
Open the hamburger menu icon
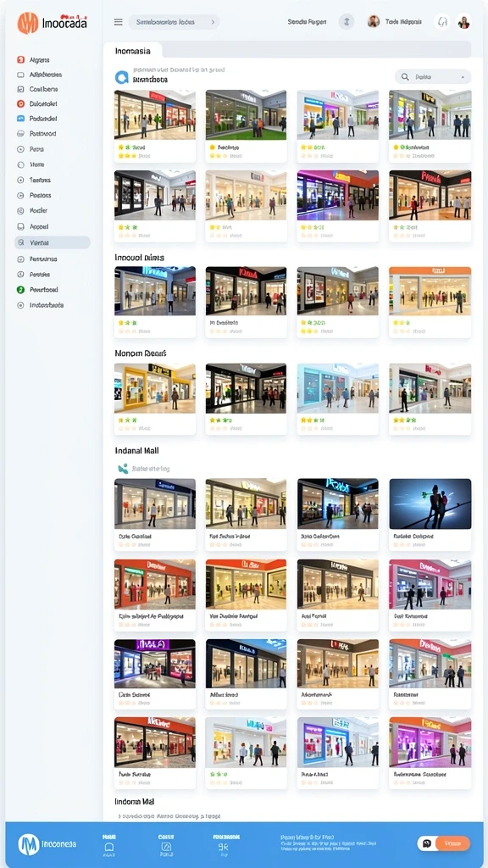tap(118, 22)
